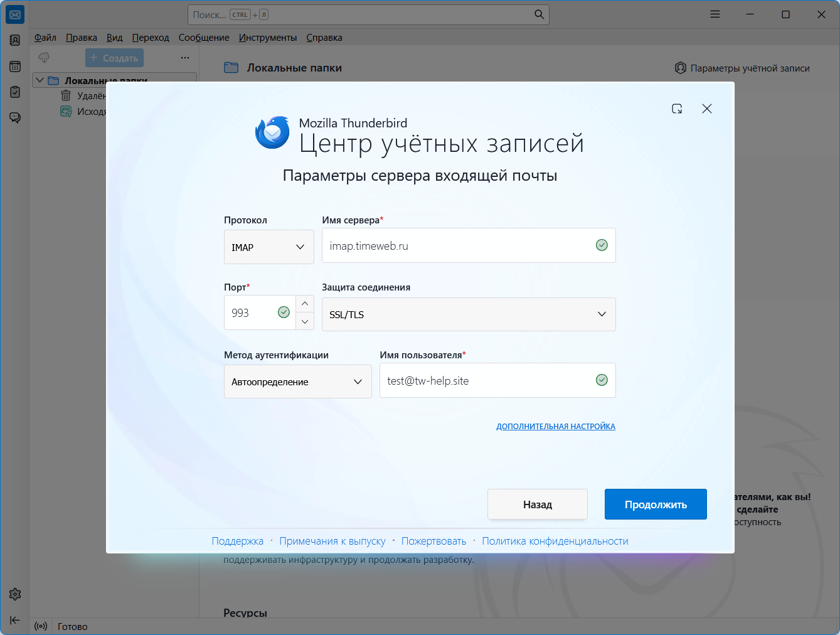Open Политика конфиденциальности link
840x635 pixels.
pyautogui.click(x=555, y=541)
